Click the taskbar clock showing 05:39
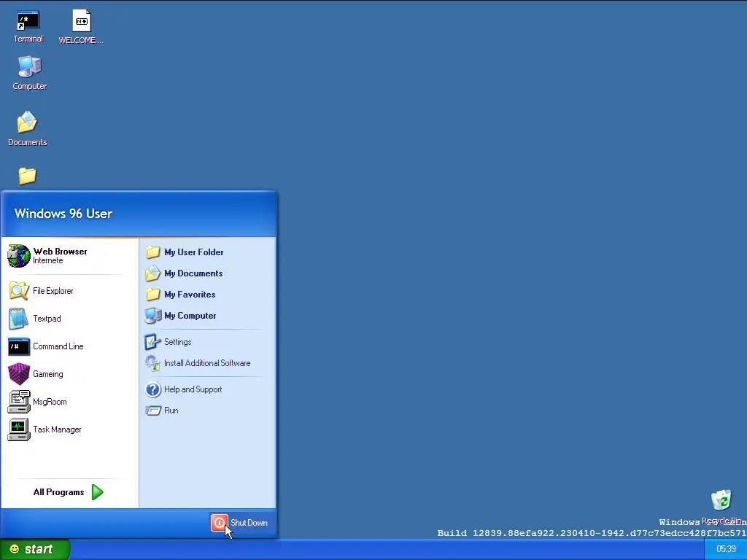The height and width of the screenshot is (560, 747). pyautogui.click(x=726, y=549)
